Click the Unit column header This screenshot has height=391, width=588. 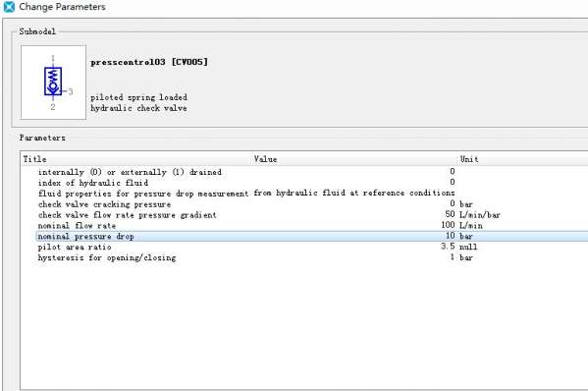pyautogui.click(x=469, y=159)
